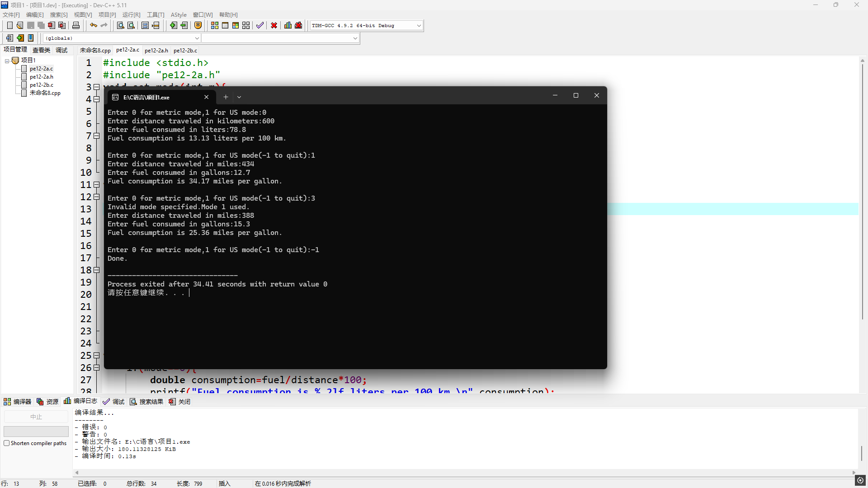Screen dimensions: 868x488
Task: Open the 运行[R] menu
Action: [131, 15]
